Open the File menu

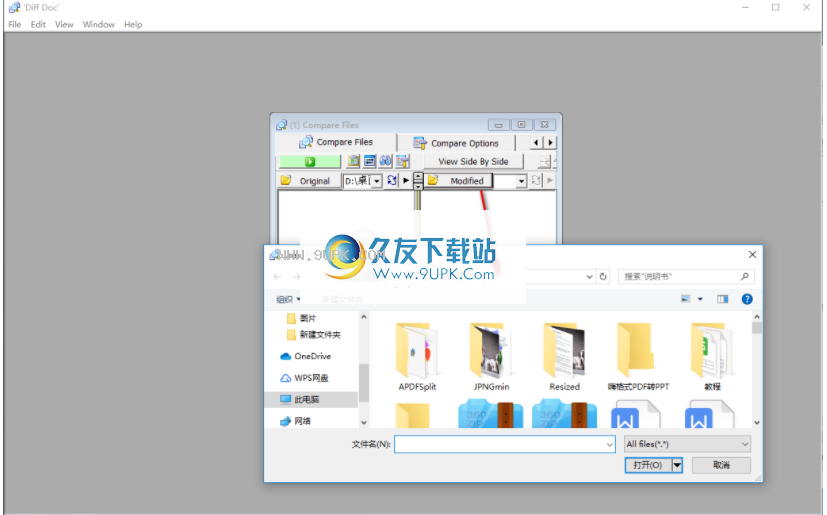(15, 24)
